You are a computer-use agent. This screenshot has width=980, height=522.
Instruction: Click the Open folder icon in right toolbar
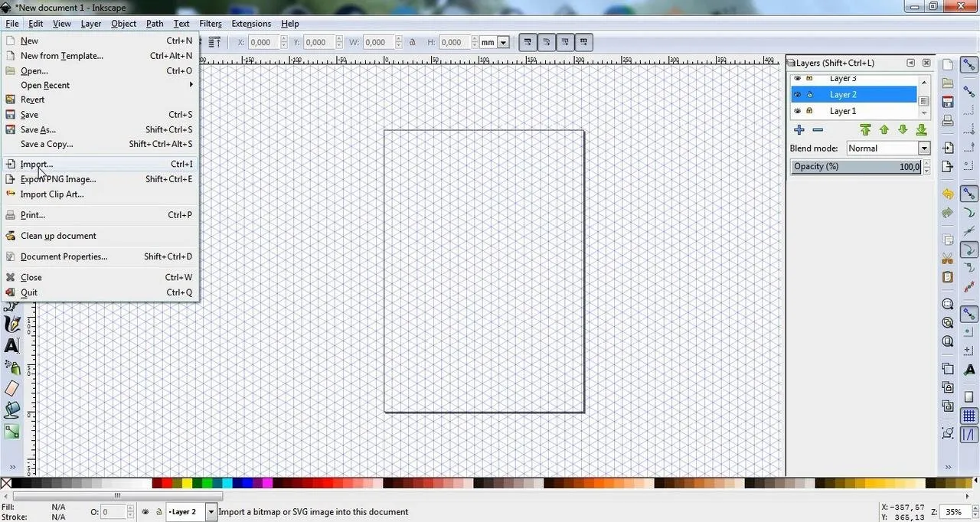click(948, 83)
